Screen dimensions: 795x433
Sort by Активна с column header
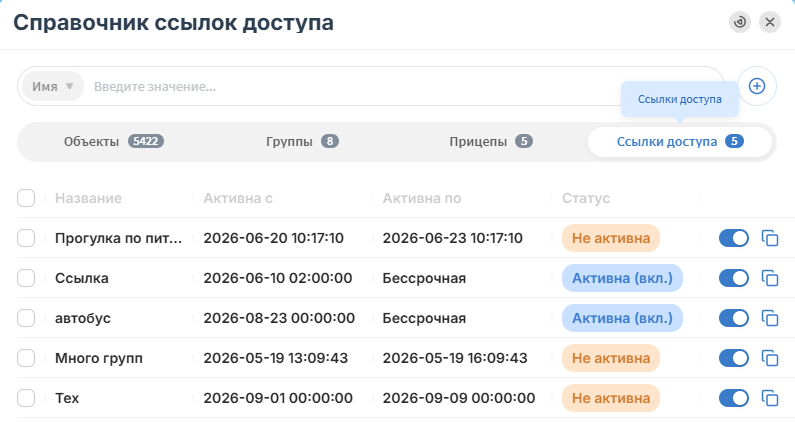[x=238, y=198]
